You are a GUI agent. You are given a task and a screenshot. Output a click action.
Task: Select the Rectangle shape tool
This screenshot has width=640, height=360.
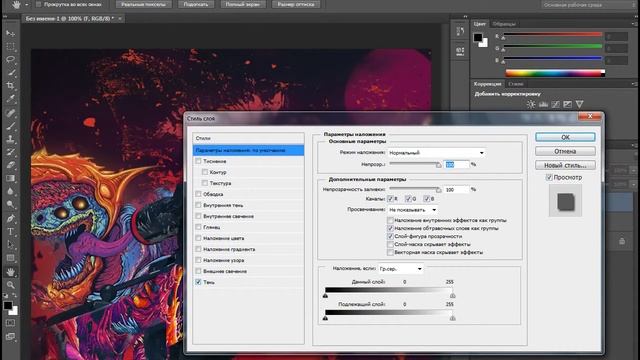[10, 258]
